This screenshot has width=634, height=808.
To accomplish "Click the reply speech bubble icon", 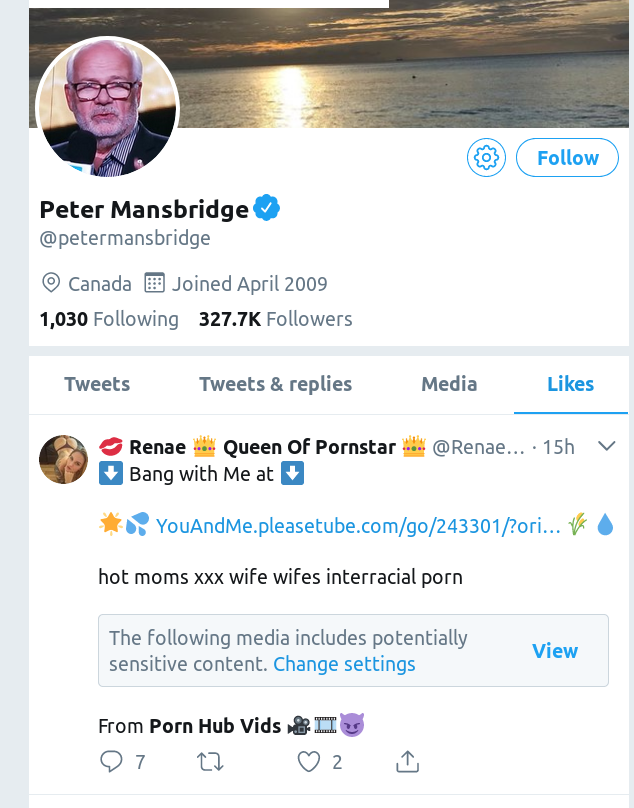I will click(112, 762).
